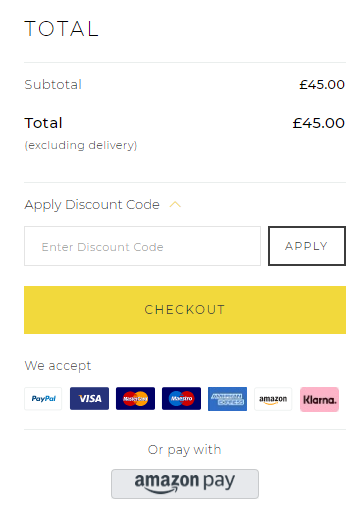The image size is (363, 513).
Task: Click the Subtotal label
Action: click(x=53, y=85)
